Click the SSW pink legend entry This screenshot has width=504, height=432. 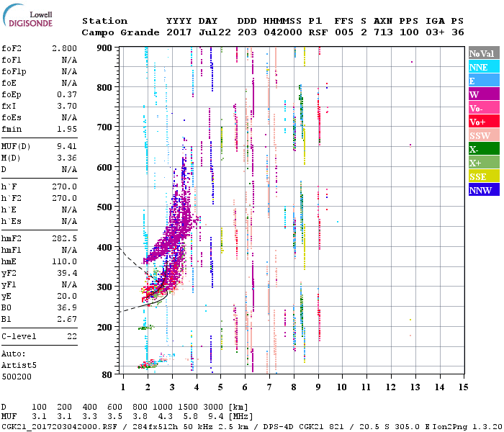click(x=483, y=135)
